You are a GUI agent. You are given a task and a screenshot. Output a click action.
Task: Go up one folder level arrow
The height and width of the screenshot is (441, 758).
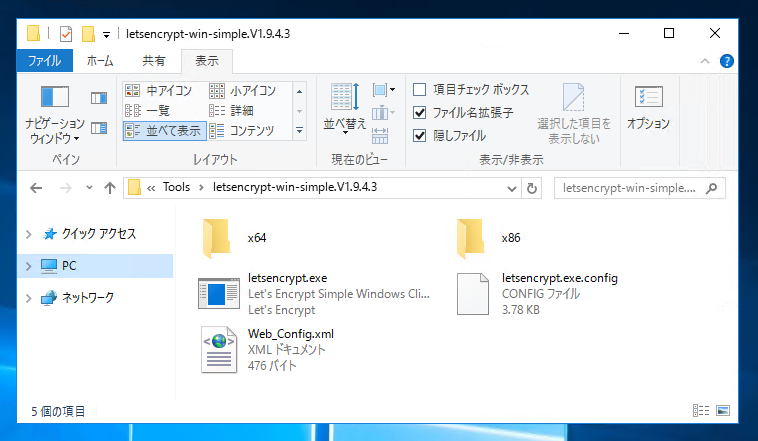(110, 188)
